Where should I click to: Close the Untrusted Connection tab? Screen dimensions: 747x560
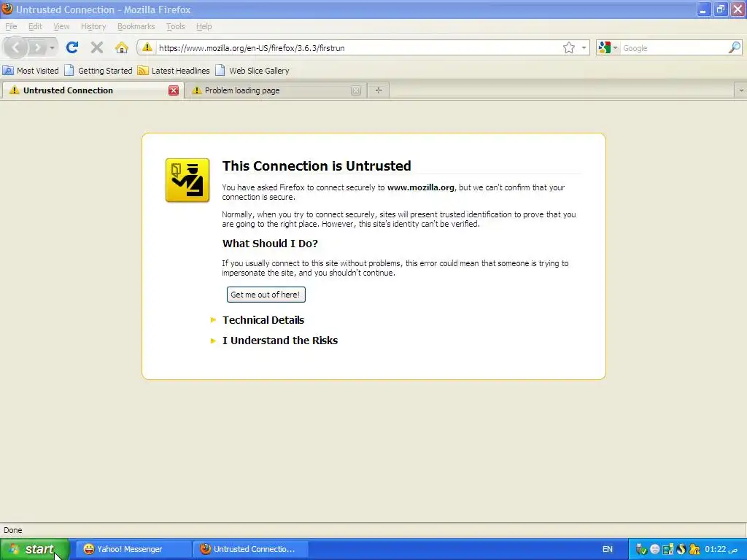[x=174, y=90]
